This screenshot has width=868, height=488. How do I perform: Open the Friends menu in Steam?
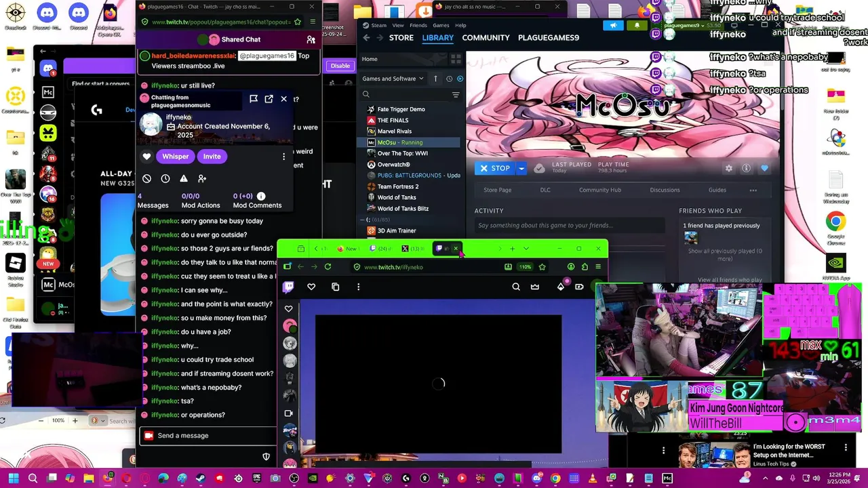(418, 25)
